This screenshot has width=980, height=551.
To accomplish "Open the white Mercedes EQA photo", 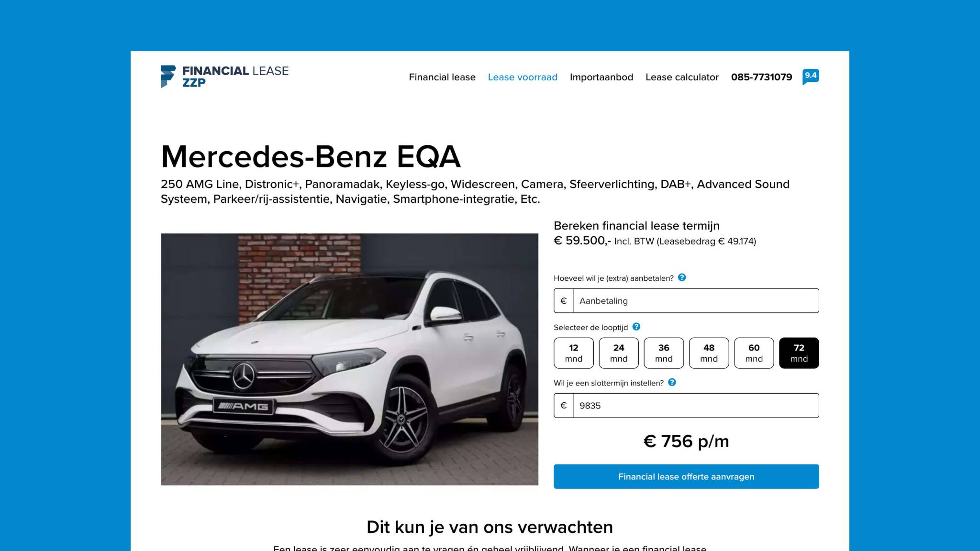I will 349,359.
